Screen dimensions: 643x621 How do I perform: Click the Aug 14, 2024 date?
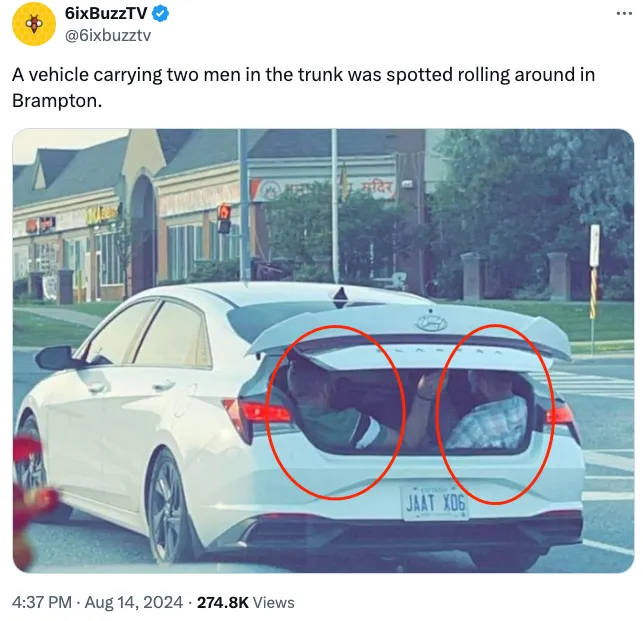[x=134, y=602]
